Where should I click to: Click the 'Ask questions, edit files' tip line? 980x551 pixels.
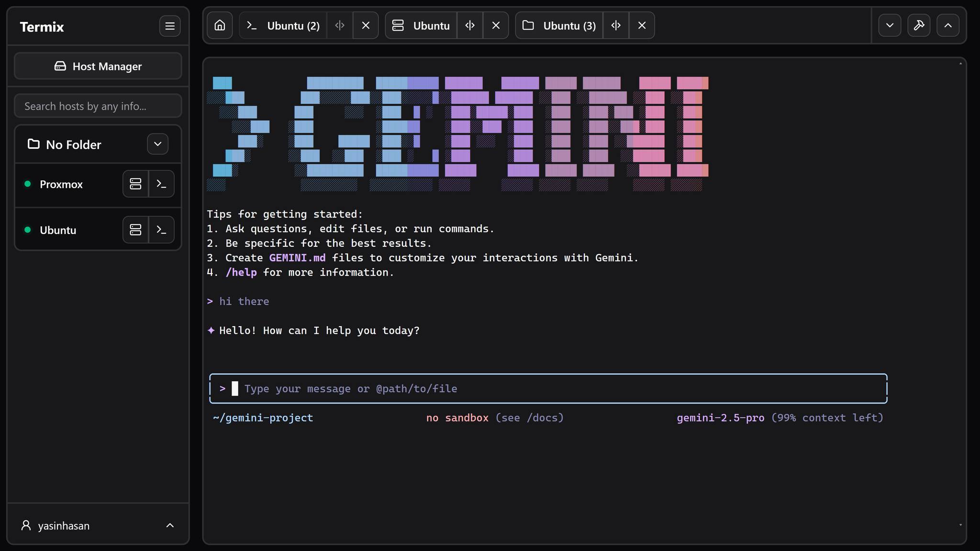click(359, 229)
